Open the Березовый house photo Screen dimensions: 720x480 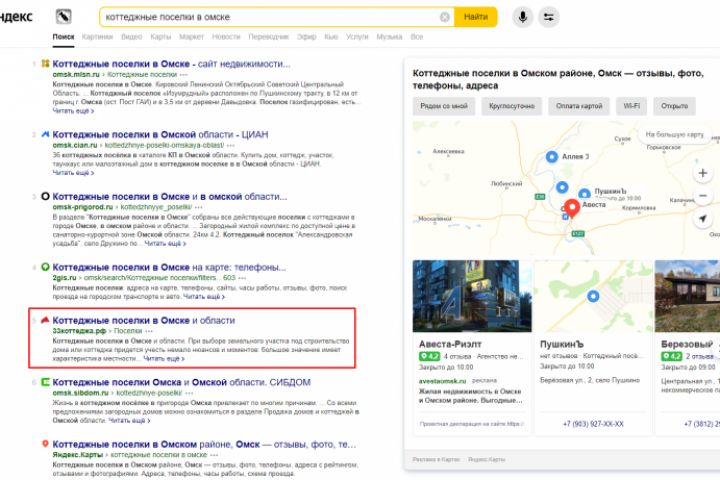(687, 296)
